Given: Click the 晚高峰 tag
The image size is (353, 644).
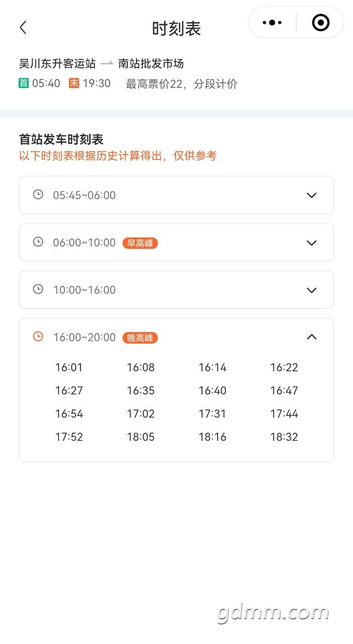Looking at the screenshot, I should (140, 338).
